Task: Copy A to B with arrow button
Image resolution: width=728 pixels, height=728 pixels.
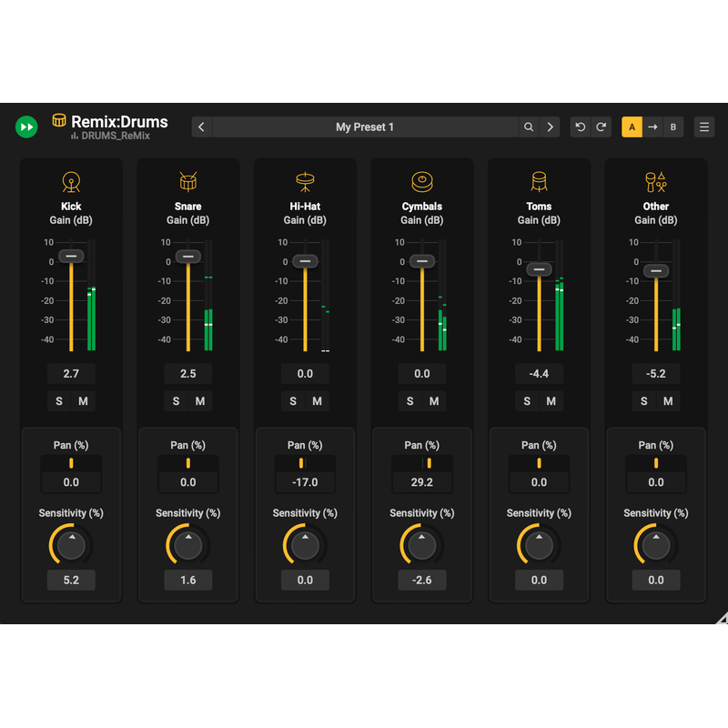Action: (x=652, y=127)
